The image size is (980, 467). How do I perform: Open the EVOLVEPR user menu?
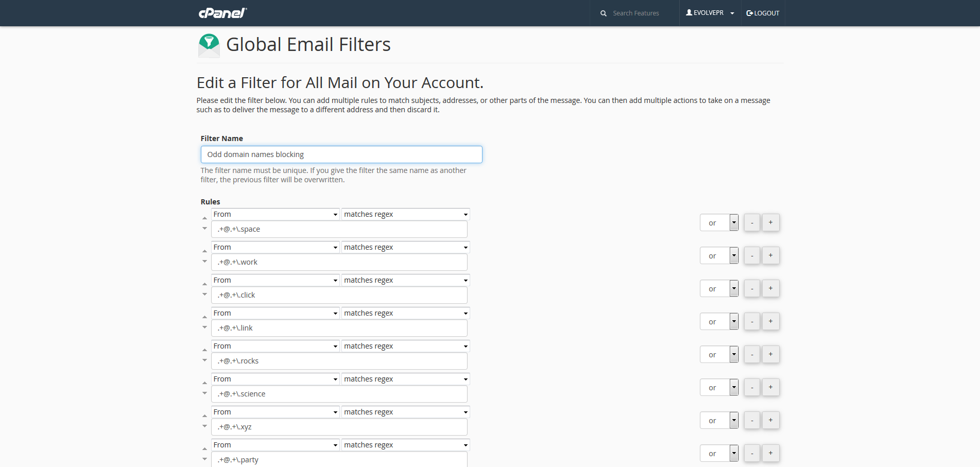(x=710, y=13)
